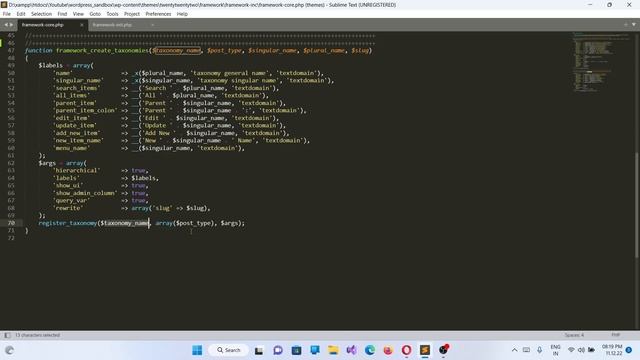
Task: Click line number 47 in the gutter
Action: 11,51
